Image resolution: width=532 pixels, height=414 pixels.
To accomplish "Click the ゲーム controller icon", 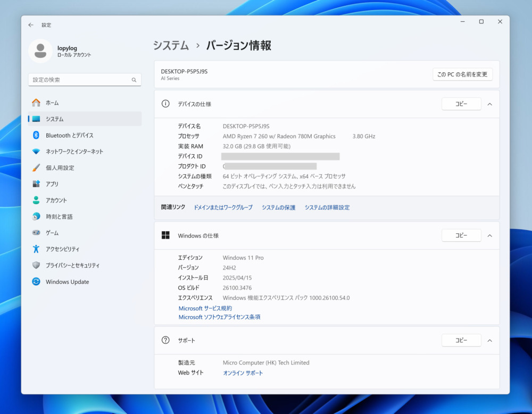I will pos(36,233).
